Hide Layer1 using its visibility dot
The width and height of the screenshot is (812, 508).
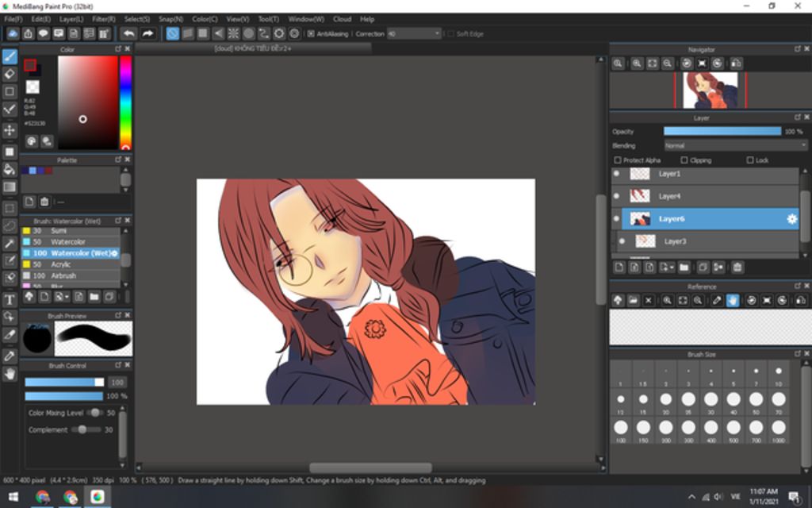[x=616, y=174]
